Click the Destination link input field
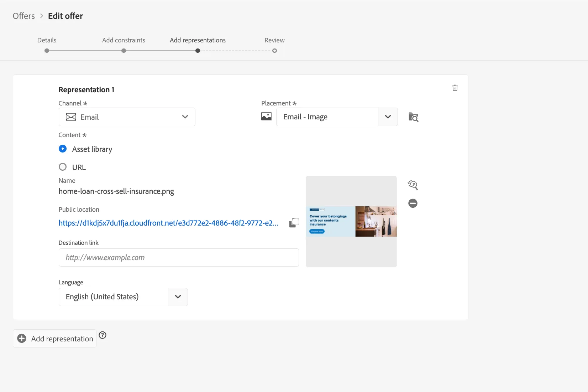Viewport: 588px width, 392px height. [179, 257]
